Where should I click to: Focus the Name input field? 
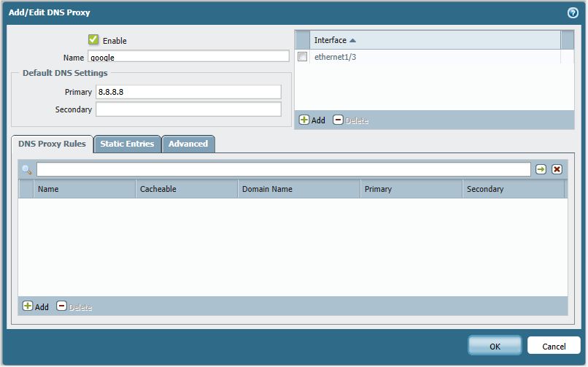coord(189,57)
